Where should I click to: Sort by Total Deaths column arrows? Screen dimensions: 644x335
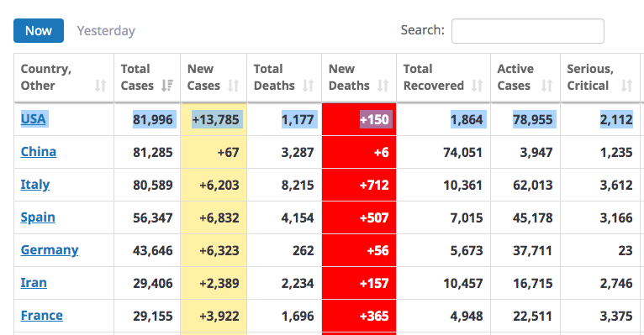click(x=309, y=86)
